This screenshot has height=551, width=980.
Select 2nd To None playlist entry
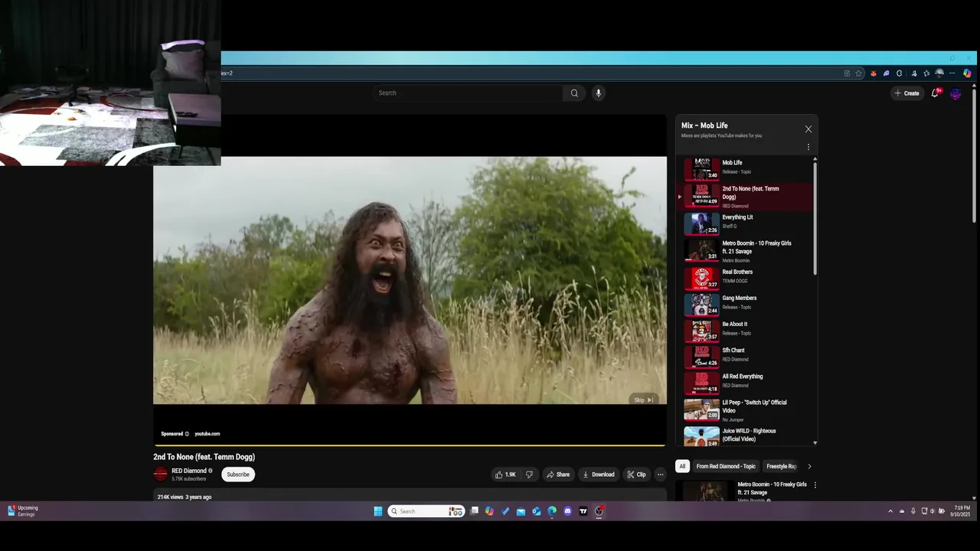[746, 196]
